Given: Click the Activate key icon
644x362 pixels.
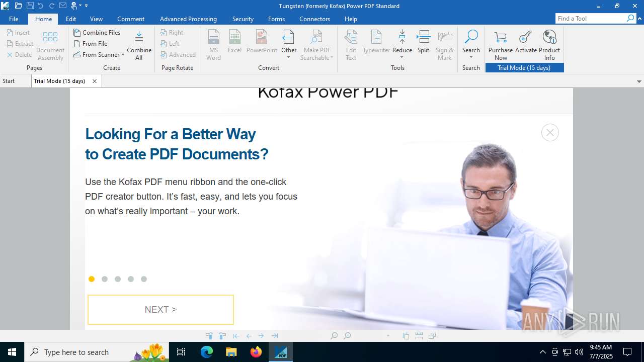Looking at the screenshot, I should (526, 41).
